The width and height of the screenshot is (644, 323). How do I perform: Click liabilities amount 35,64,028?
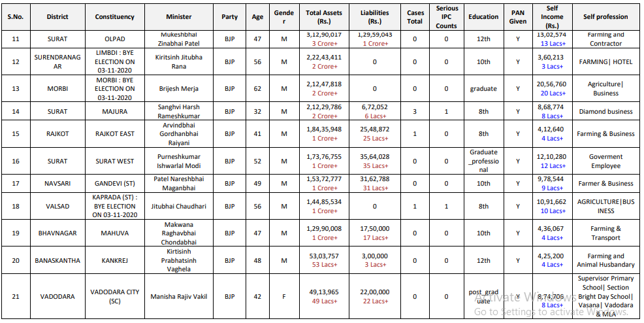[375, 157]
